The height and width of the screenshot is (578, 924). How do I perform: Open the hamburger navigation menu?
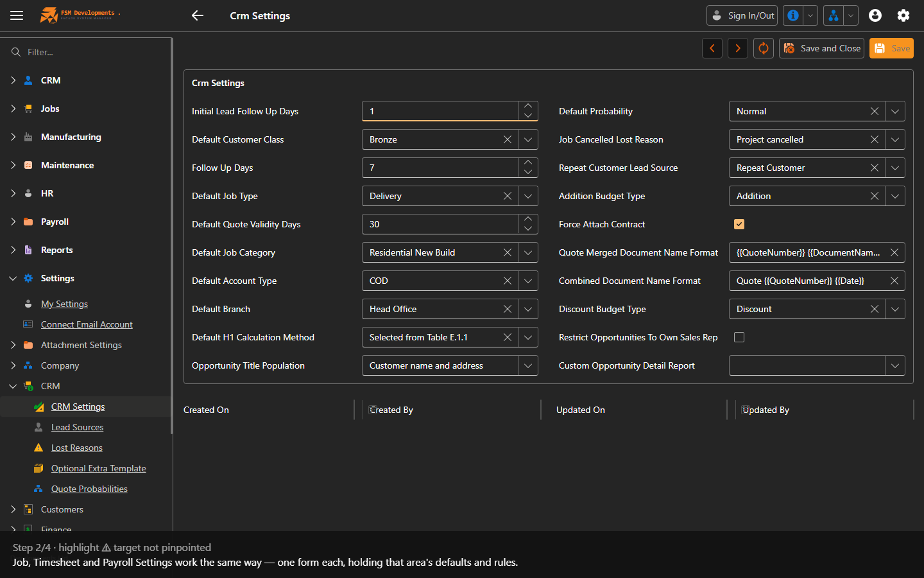[x=17, y=15]
